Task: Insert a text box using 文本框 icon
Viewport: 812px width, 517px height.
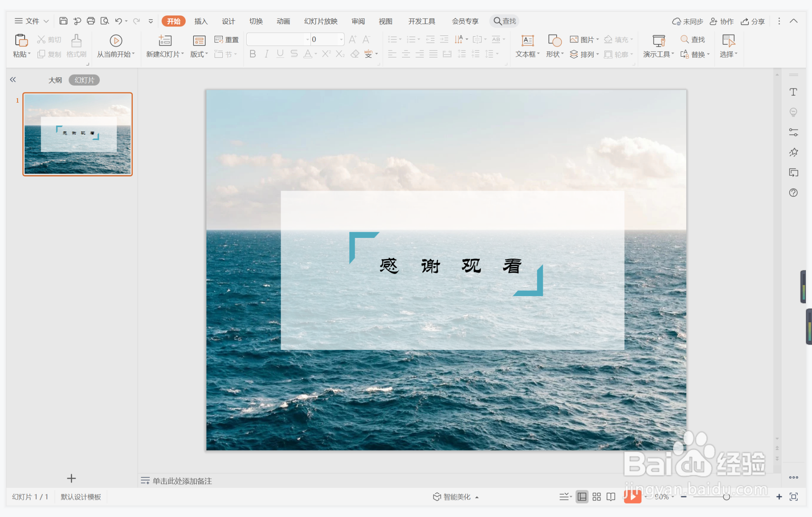Action: point(527,41)
